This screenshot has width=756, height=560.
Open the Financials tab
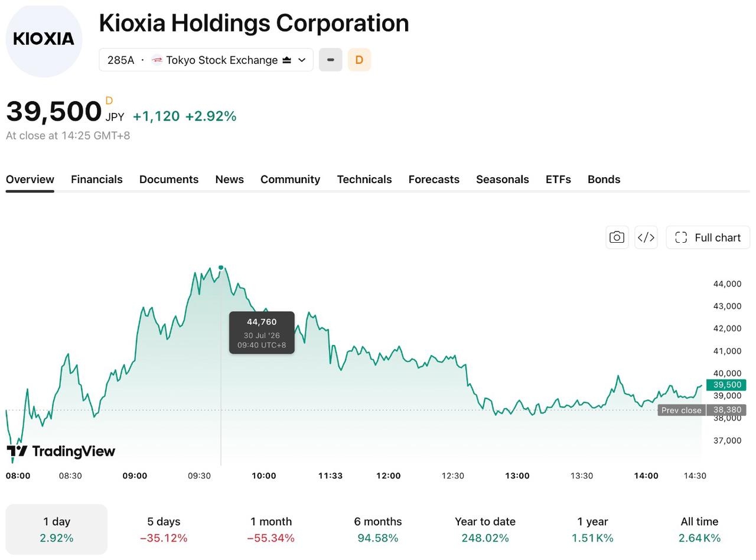coord(97,180)
